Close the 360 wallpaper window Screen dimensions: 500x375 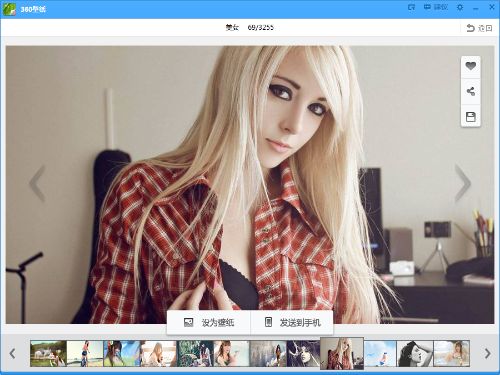click(x=492, y=7)
